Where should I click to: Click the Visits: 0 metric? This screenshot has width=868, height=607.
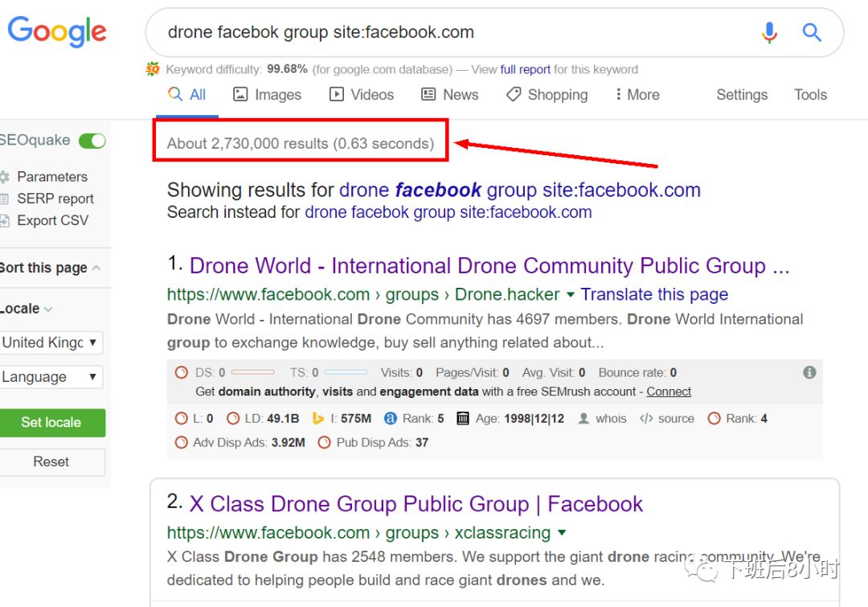[401, 373]
